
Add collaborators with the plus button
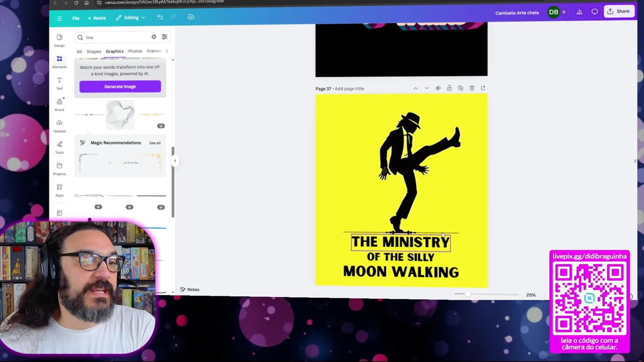(x=564, y=12)
